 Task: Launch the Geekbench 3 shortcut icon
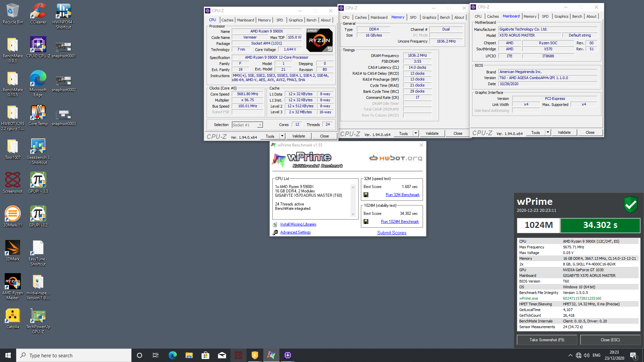coord(38,151)
